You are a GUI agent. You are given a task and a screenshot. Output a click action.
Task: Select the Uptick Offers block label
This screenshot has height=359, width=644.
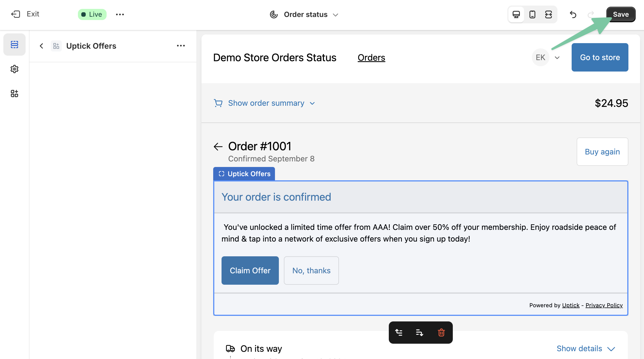[244, 174]
